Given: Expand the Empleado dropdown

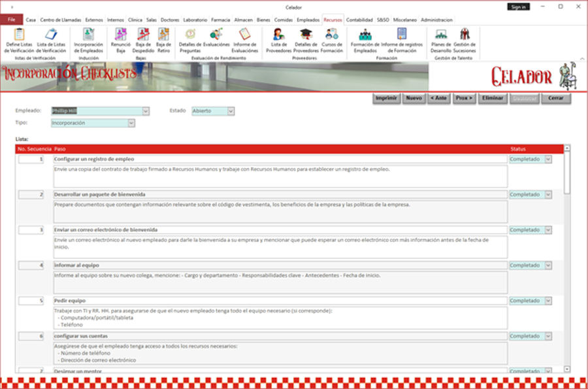Looking at the screenshot, I should (145, 111).
